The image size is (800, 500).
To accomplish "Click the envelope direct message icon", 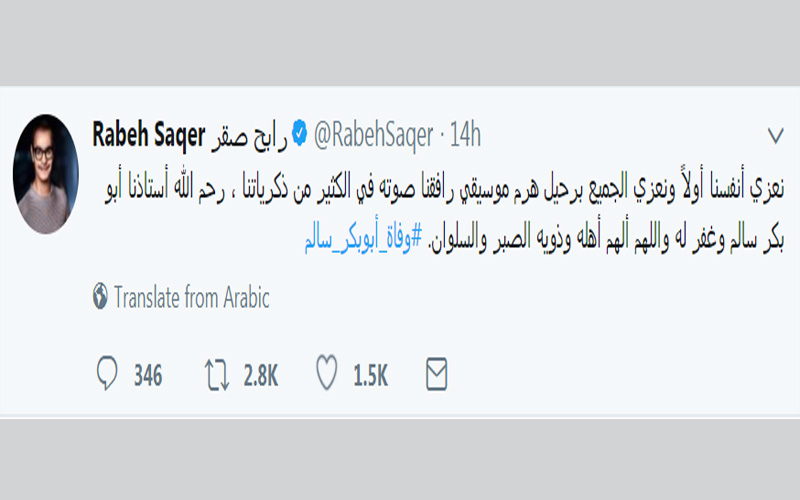I will [x=436, y=376].
